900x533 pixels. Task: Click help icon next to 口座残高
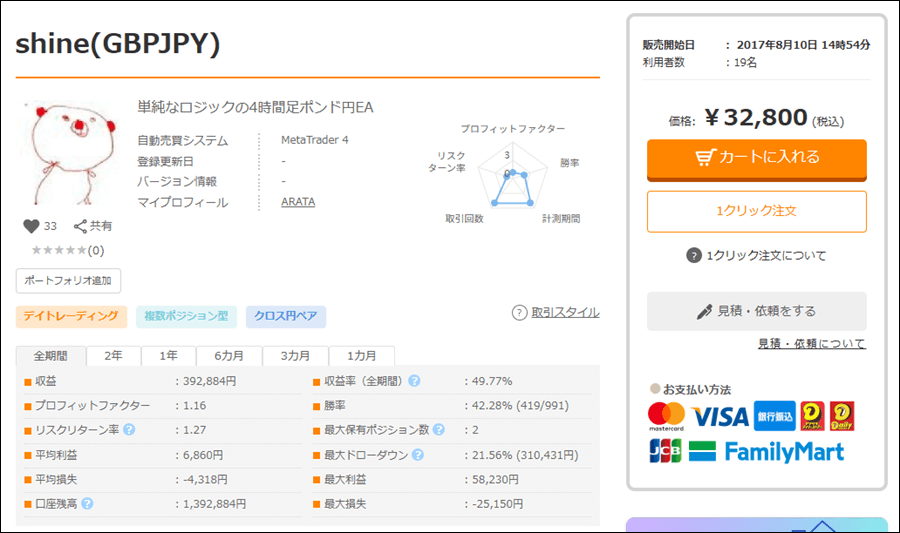(x=87, y=503)
